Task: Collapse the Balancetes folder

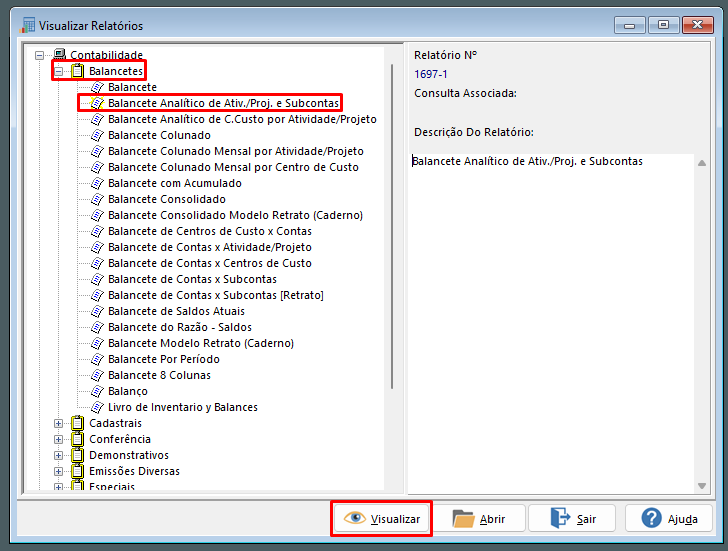Action: 58,71
